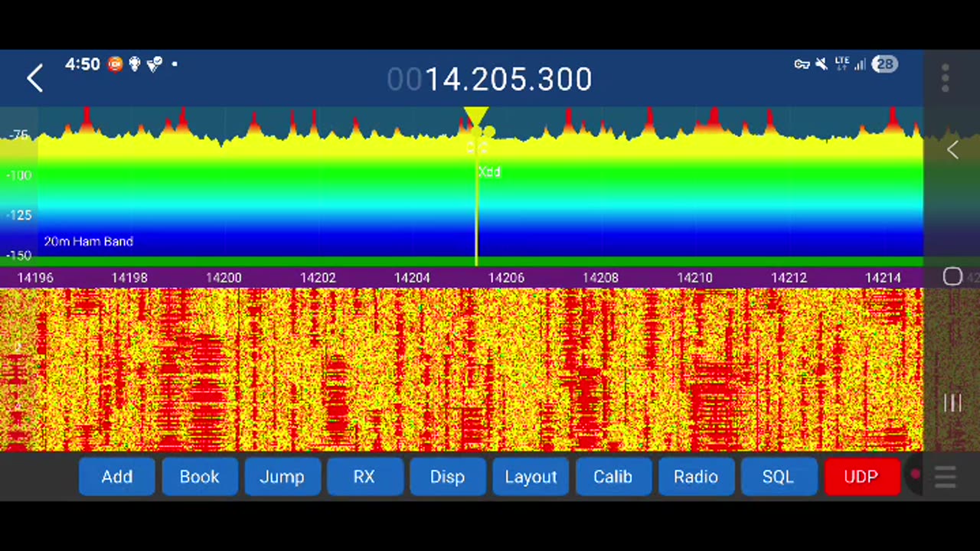Tap the -100 dB level label

pos(18,174)
